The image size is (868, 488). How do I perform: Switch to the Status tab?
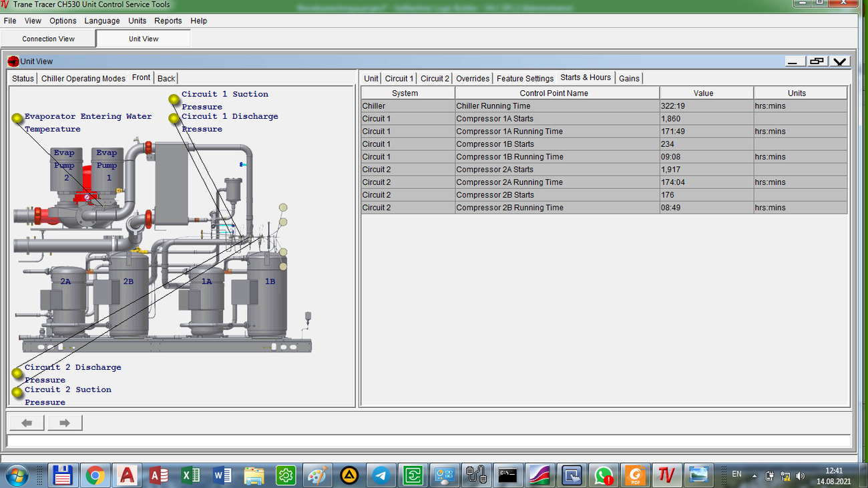tap(23, 79)
